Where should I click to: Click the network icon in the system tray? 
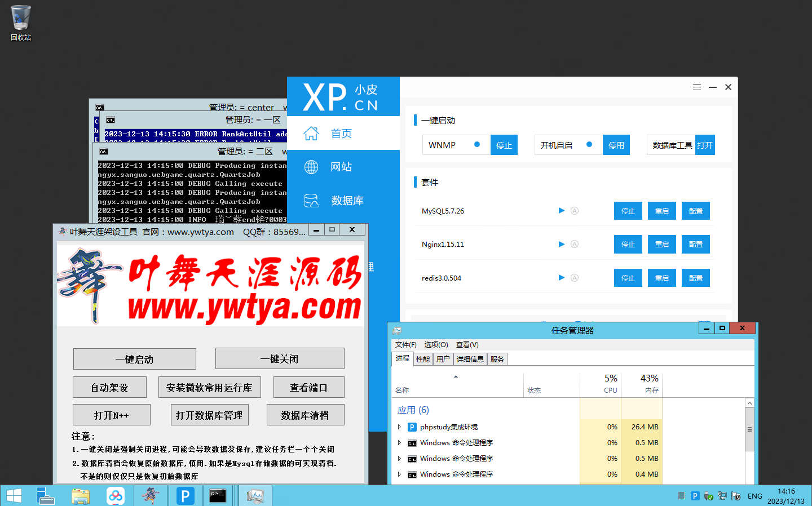722,496
